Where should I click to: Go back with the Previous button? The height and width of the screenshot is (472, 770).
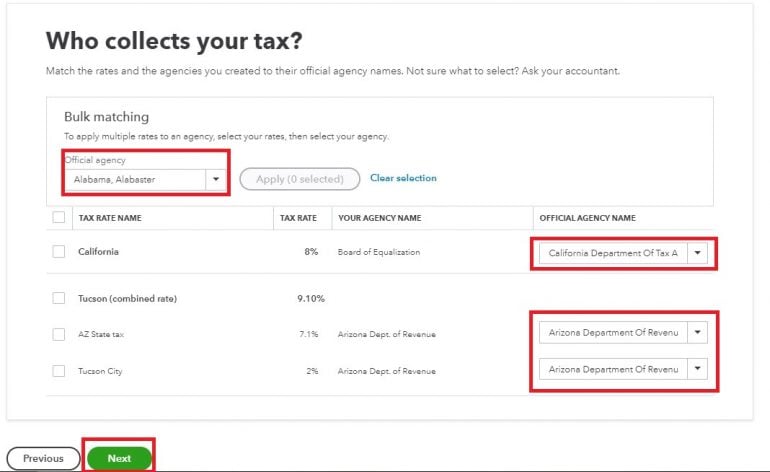(x=43, y=458)
